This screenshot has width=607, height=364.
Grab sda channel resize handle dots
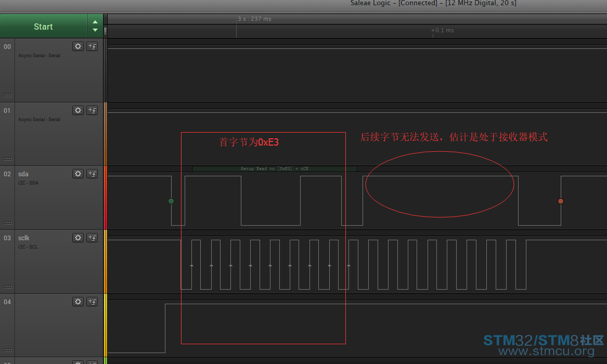(7, 223)
